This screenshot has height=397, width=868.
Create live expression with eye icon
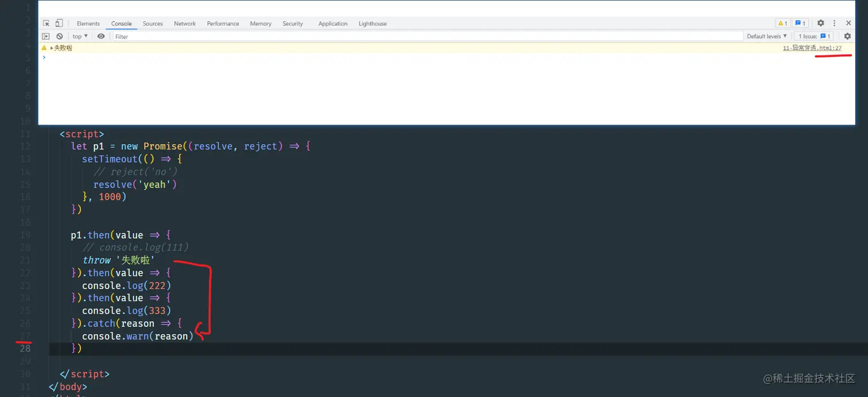(x=101, y=36)
